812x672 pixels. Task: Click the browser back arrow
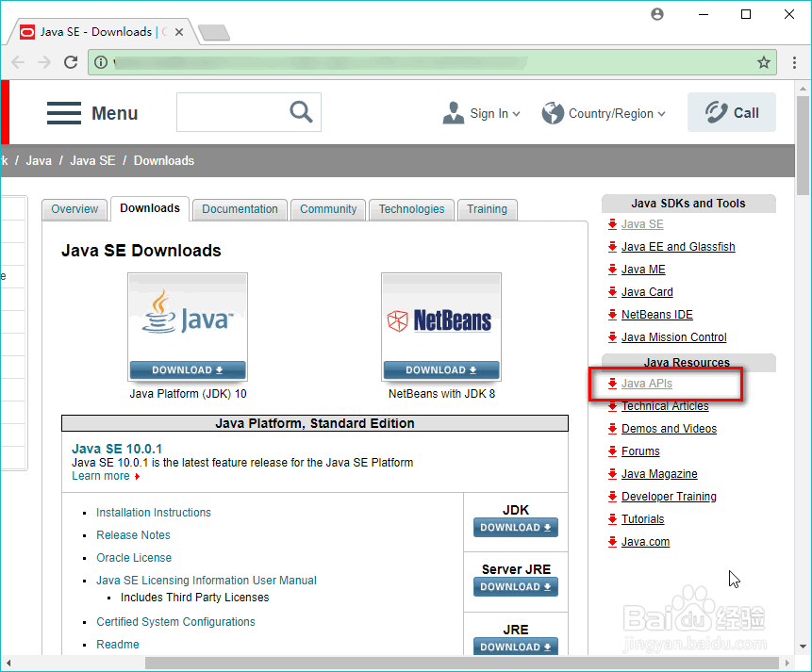[x=18, y=62]
